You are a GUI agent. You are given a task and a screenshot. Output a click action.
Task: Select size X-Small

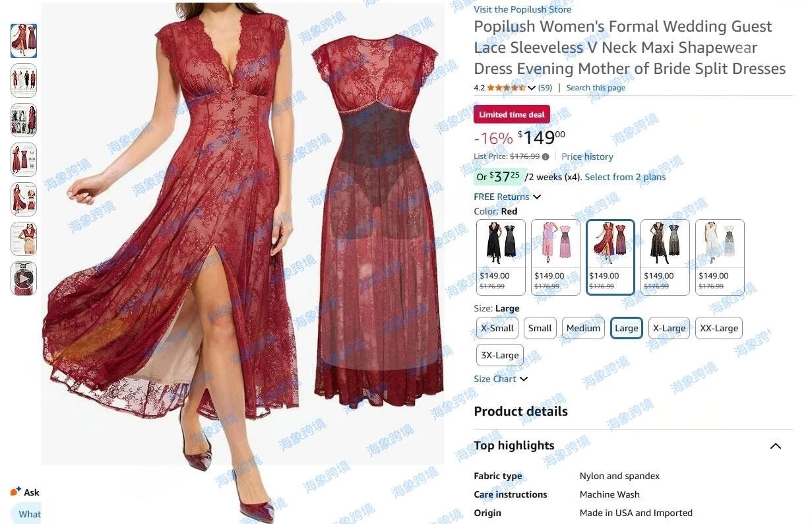497,328
